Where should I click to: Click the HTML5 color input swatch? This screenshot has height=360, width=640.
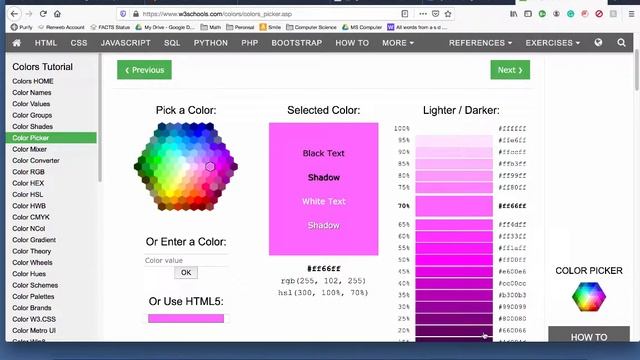186,318
